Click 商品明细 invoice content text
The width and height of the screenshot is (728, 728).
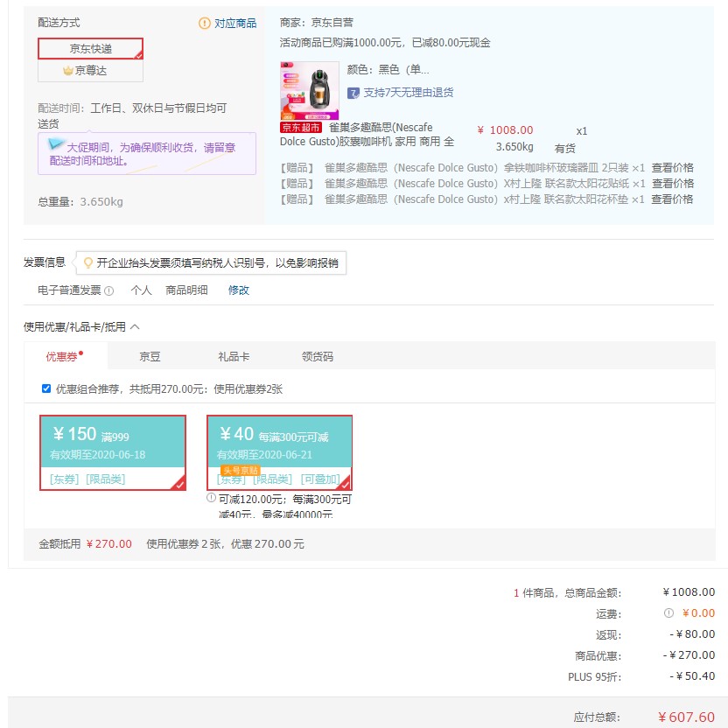186,290
